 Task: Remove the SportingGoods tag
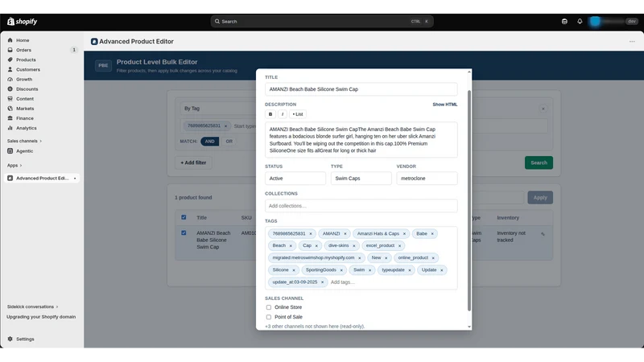[x=341, y=270]
